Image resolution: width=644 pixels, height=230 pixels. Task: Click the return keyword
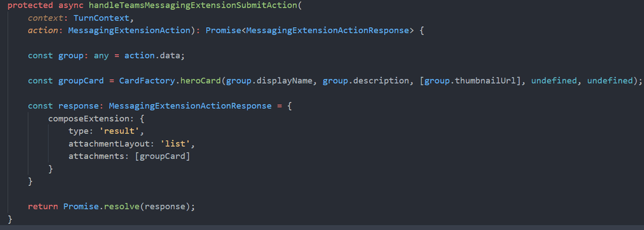pyautogui.click(x=43, y=207)
